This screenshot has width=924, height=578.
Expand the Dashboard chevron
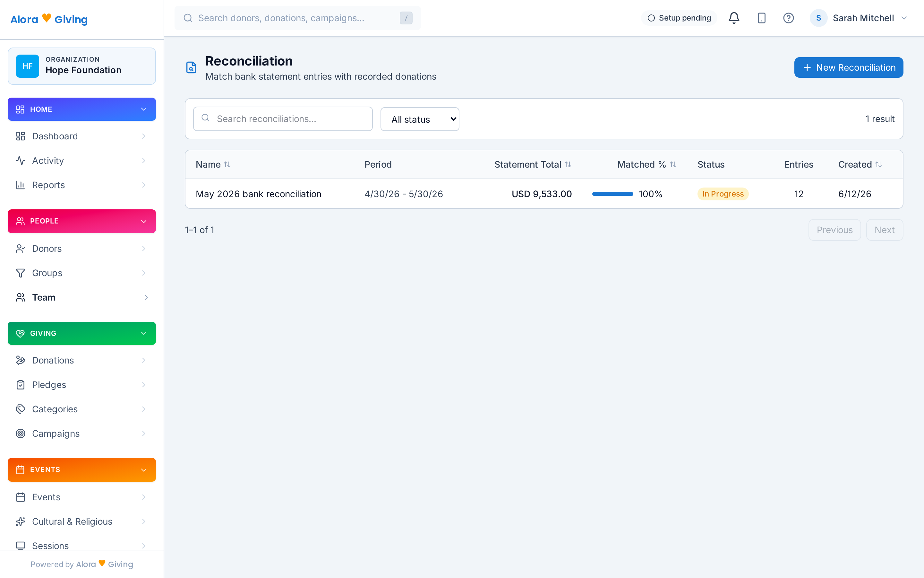click(x=143, y=136)
